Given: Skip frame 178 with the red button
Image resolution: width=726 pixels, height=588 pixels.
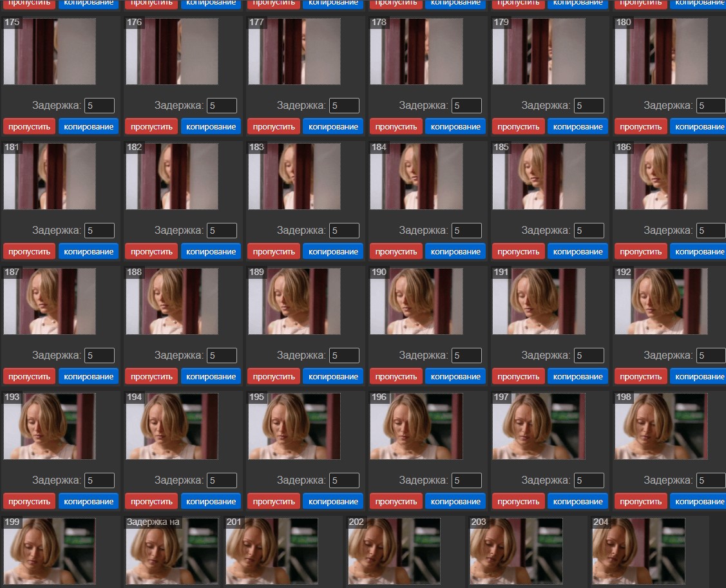Looking at the screenshot, I should pos(396,126).
